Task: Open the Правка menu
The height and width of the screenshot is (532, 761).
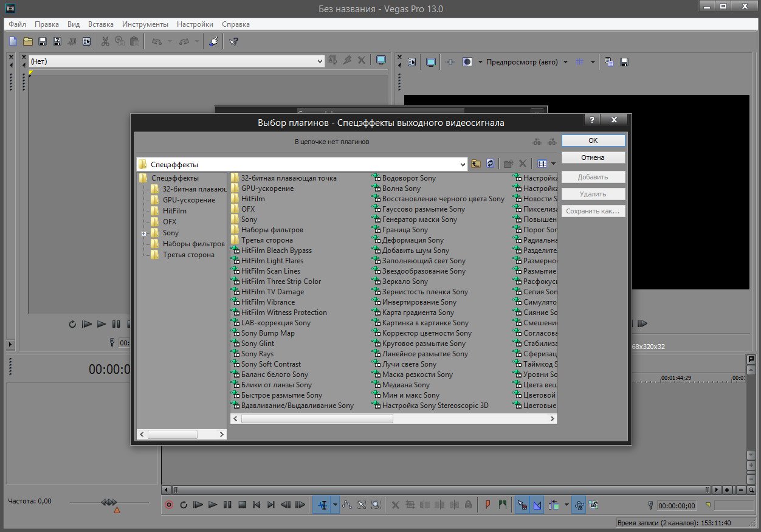Action: [47, 24]
